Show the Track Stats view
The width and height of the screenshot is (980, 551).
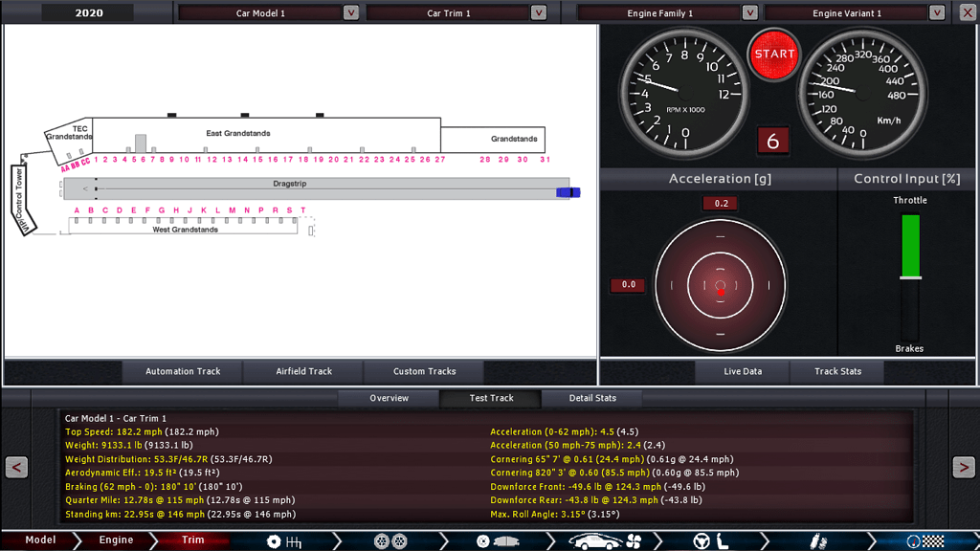(837, 371)
